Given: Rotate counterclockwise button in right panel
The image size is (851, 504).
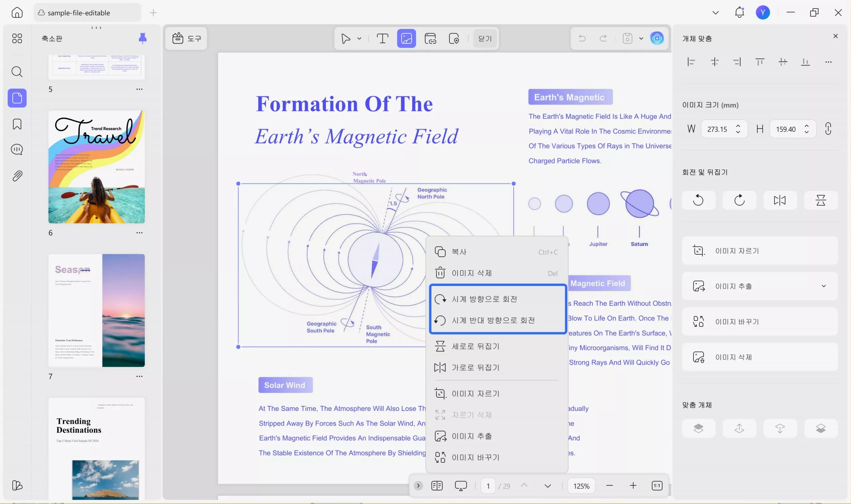Looking at the screenshot, I should [x=698, y=200].
